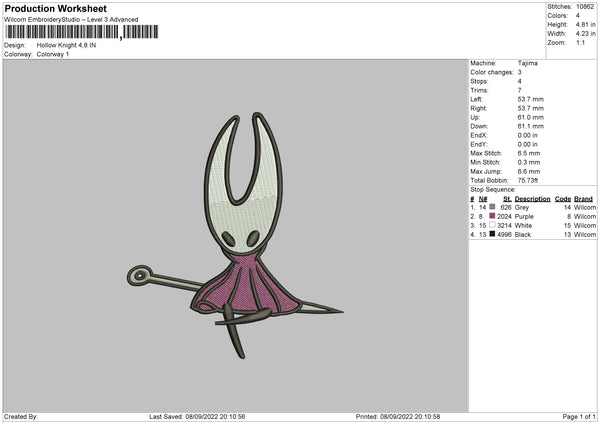Image resolution: width=600 pixels, height=424 pixels.
Task: Click the black color swatch in Stop Sequence
Action: click(x=492, y=234)
